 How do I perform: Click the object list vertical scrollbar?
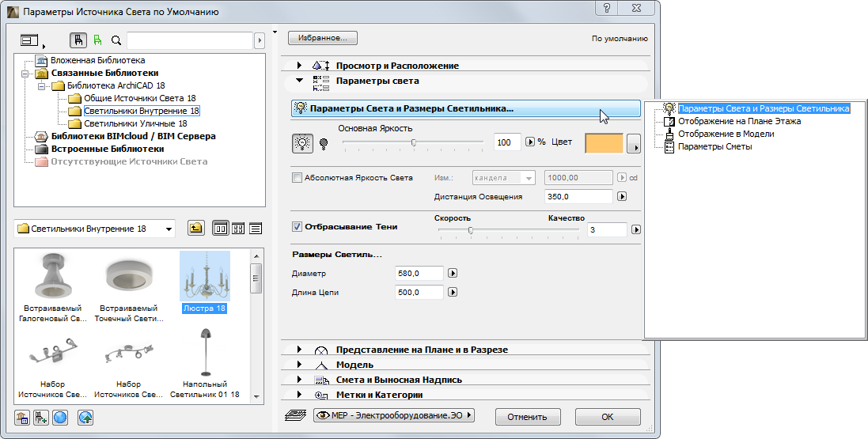coord(256,327)
